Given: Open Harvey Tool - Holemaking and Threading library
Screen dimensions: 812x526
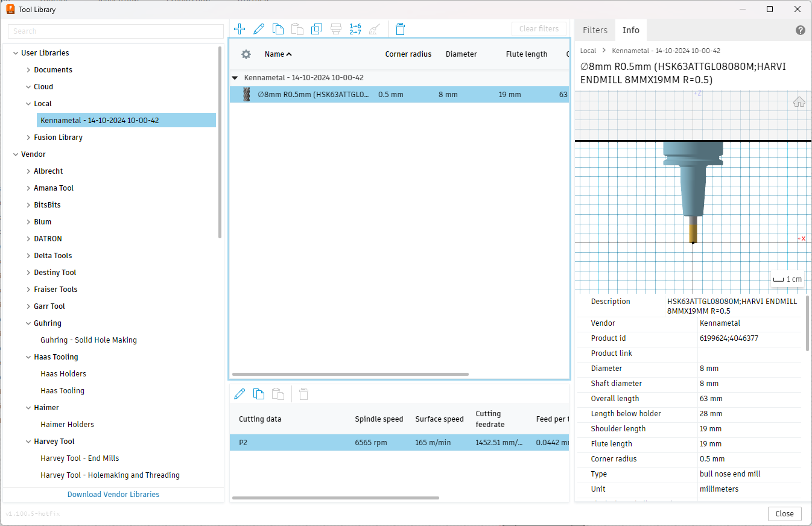Looking at the screenshot, I should coord(110,475).
